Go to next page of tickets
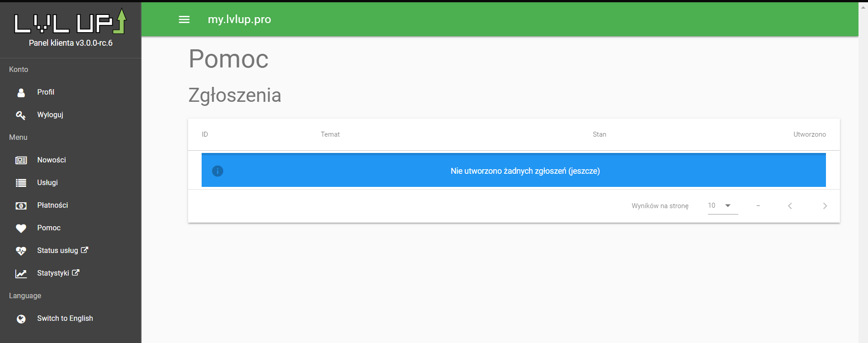This screenshot has width=868, height=343. [x=825, y=206]
